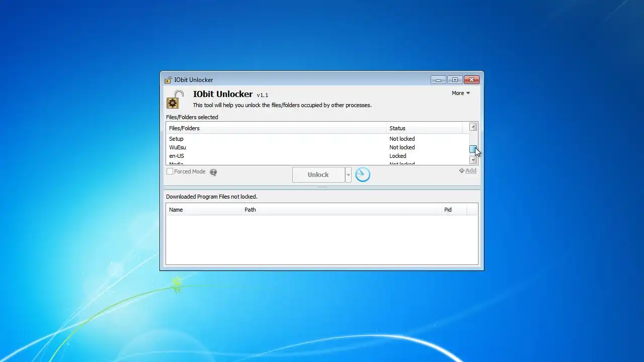Open the Forced Mode help question mark
Image resolution: width=644 pixels, height=362 pixels.
[213, 172]
